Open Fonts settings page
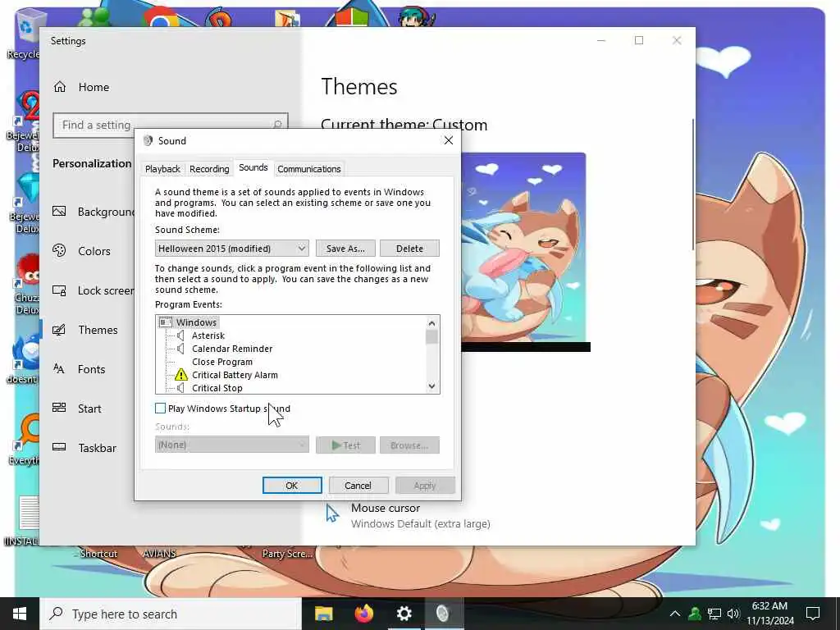840x630 pixels. (79, 369)
